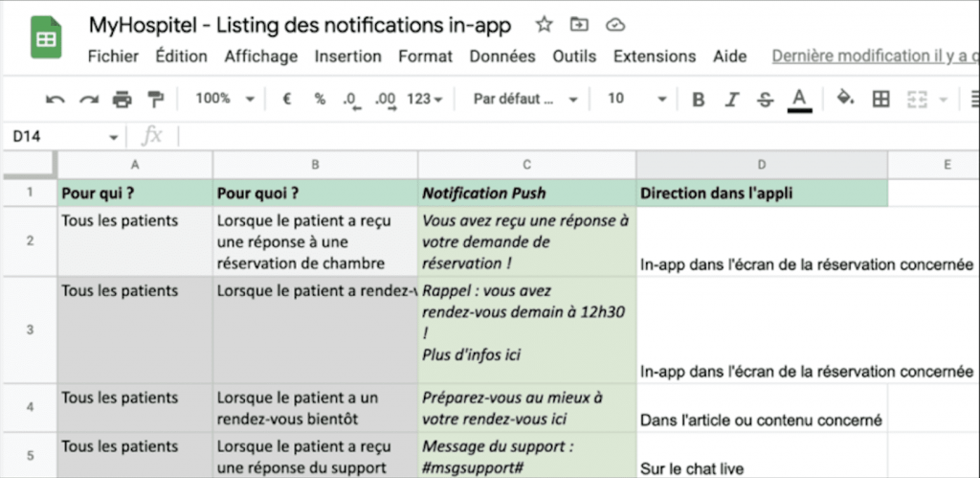This screenshot has width=980, height=478.
Task: Open the Insertion menu
Action: coord(347,57)
